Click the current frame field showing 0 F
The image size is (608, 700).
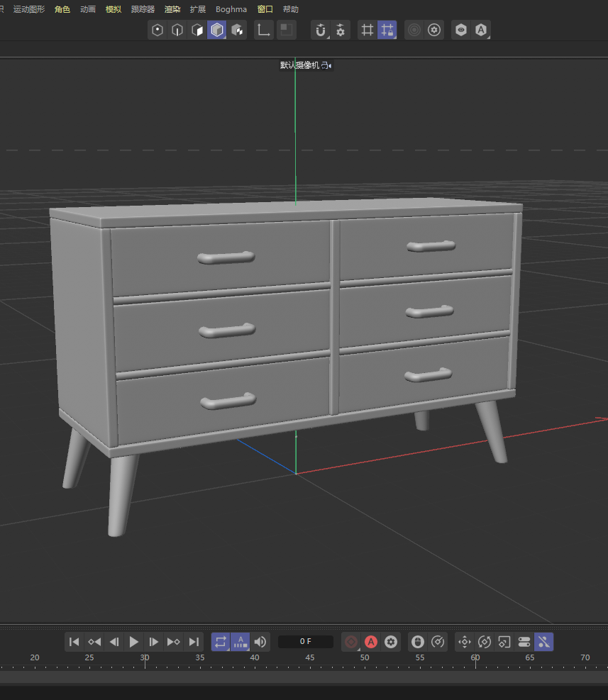pos(306,642)
